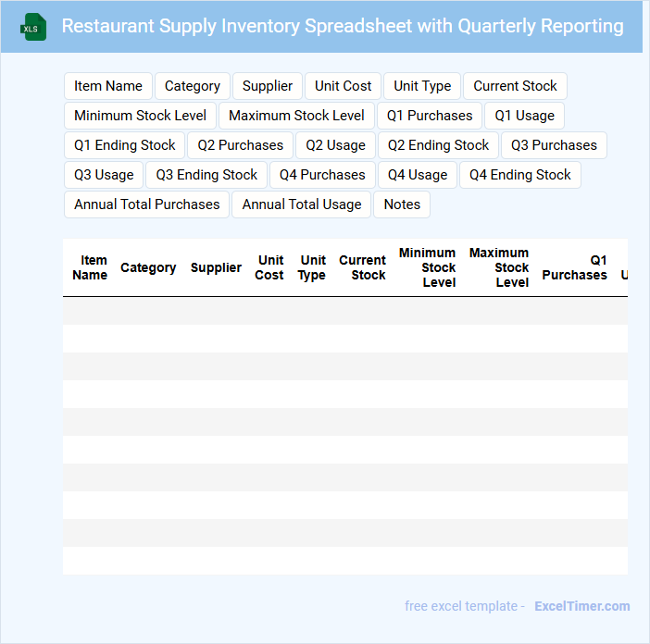Click the Q2 Usage tag
The image size is (650, 644).
[x=335, y=145]
